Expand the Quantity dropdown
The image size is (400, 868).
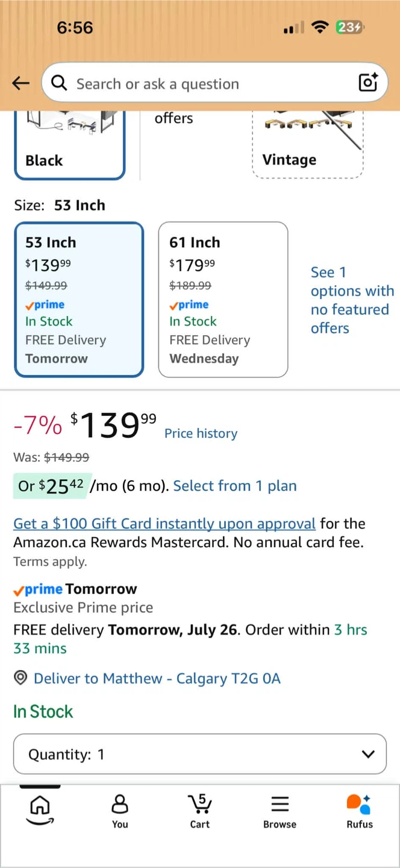pos(199,753)
